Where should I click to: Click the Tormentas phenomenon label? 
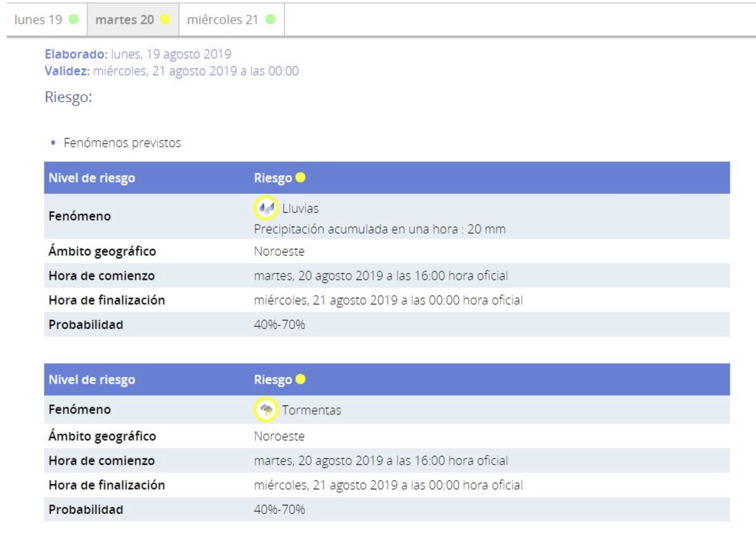click(311, 410)
